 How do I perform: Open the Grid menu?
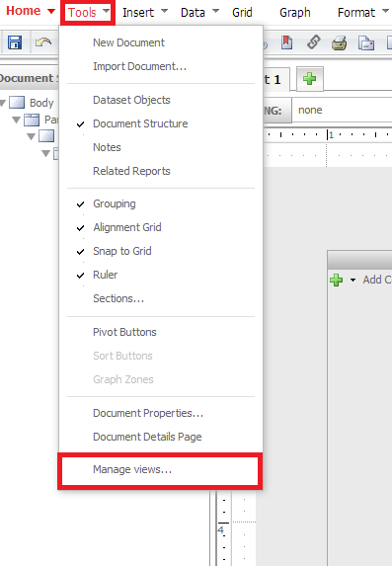pyautogui.click(x=242, y=12)
